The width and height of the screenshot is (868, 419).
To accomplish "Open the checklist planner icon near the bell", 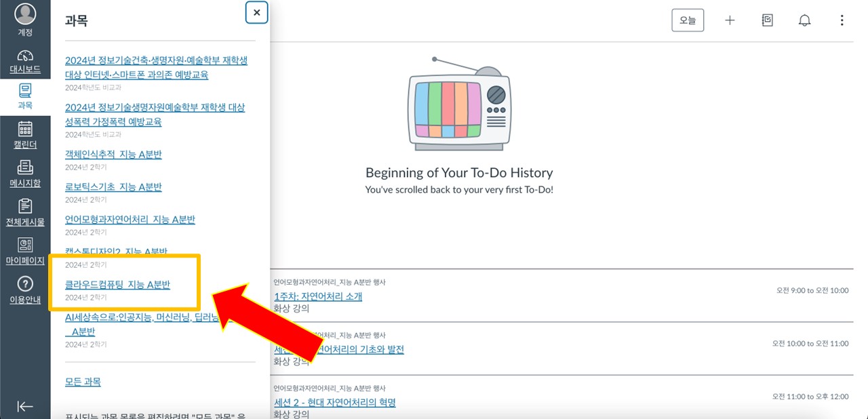I will click(767, 20).
